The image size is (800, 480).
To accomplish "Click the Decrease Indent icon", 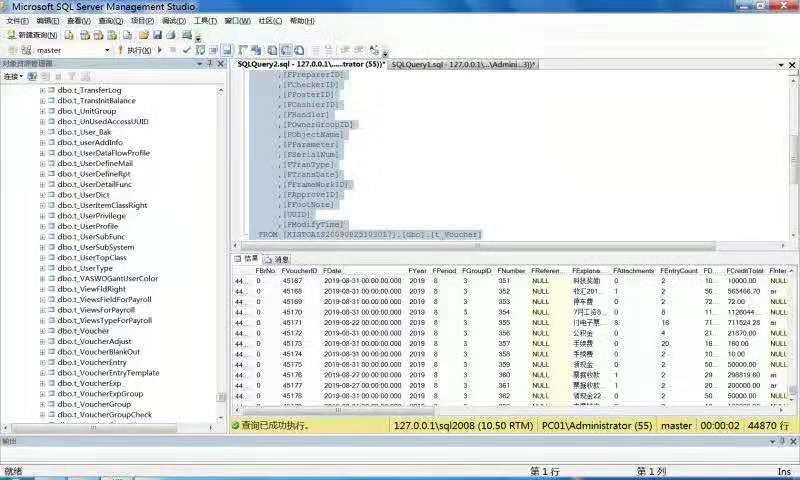I will tap(345, 50).
